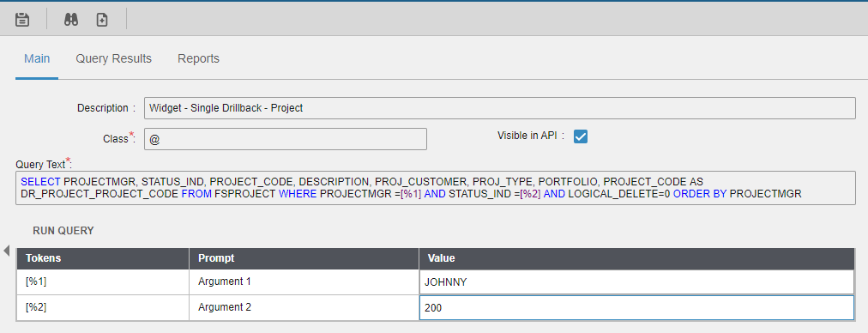
Task: Edit the Value field containing 200
Action: (636, 307)
